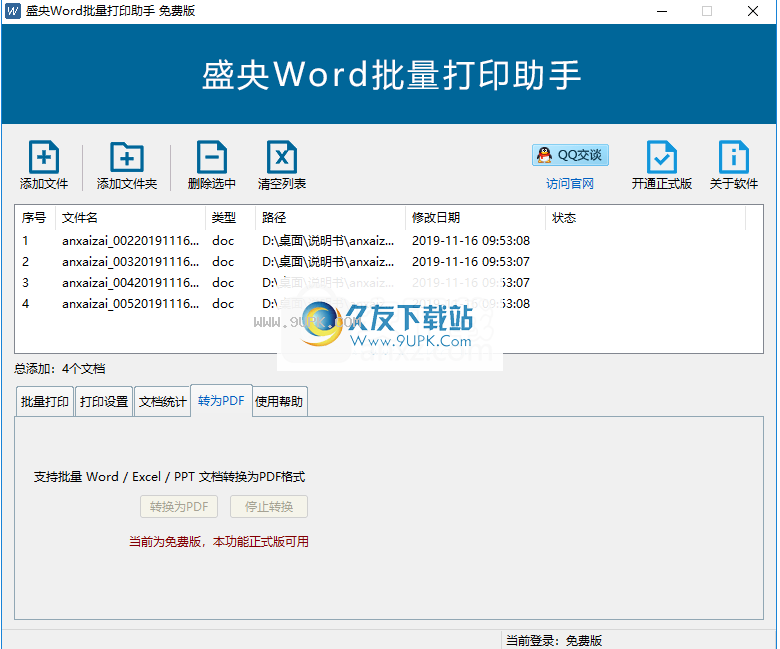
Task: Click the red 当前为免费版 notice text
Action: coord(219,542)
